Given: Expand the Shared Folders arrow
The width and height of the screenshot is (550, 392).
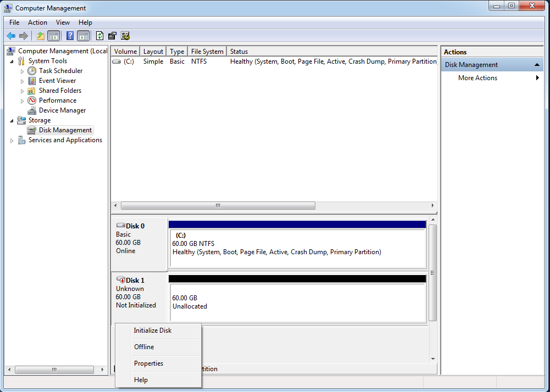Looking at the screenshot, I should 22,91.
